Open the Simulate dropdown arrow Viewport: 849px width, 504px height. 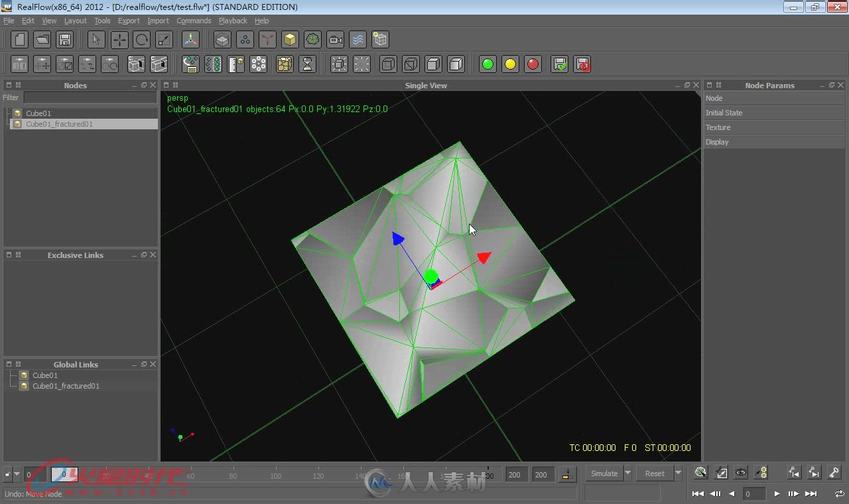tap(627, 473)
